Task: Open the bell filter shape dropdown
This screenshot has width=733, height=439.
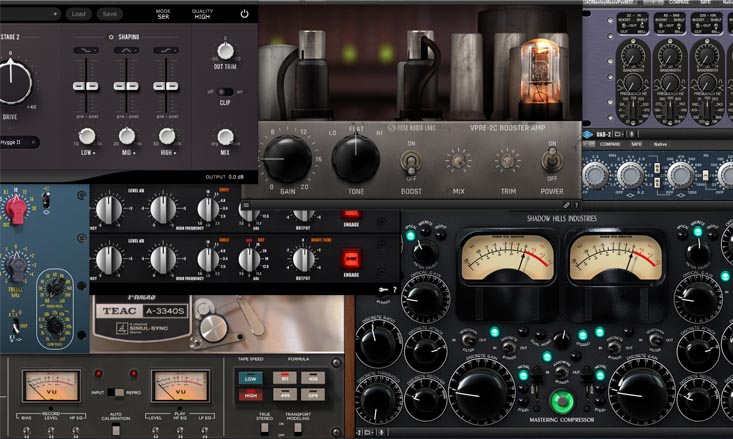Action: (126, 50)
